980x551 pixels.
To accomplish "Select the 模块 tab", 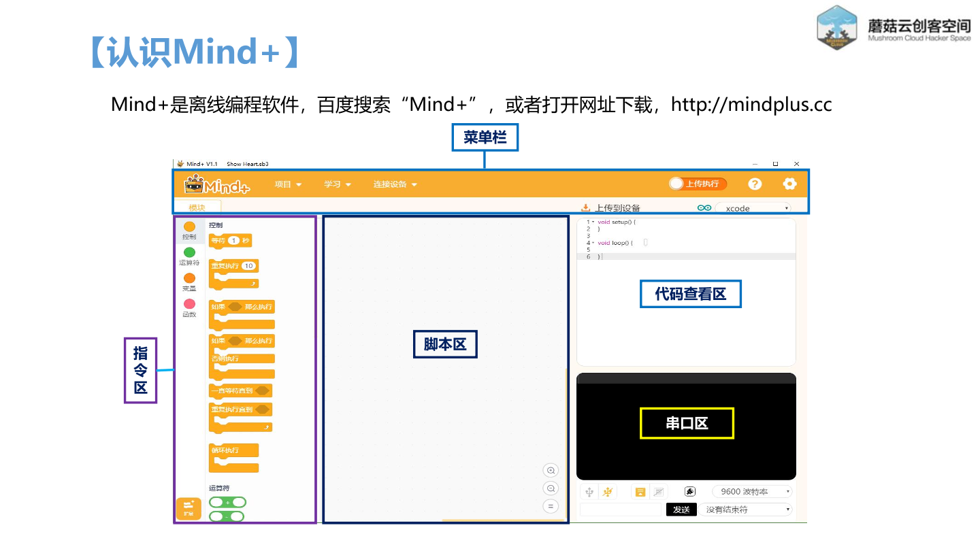I will 197,207.
